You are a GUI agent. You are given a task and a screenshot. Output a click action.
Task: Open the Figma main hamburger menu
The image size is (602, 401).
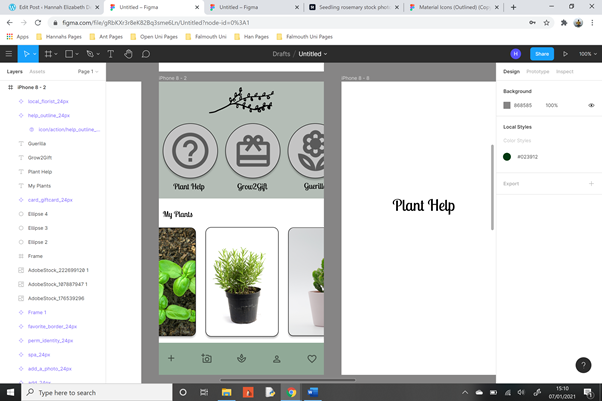[x=9, y=54]
